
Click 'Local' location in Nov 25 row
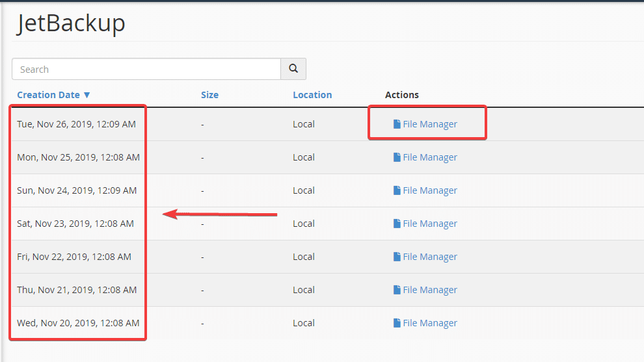[304, 157]
